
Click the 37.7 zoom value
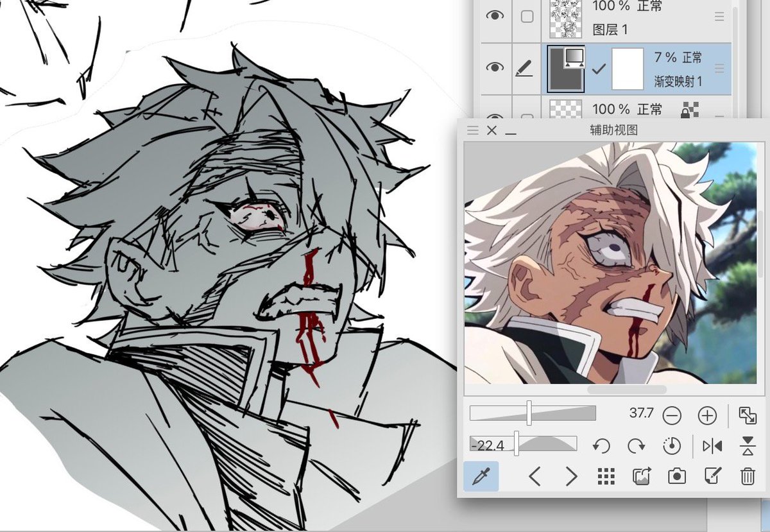641,414
